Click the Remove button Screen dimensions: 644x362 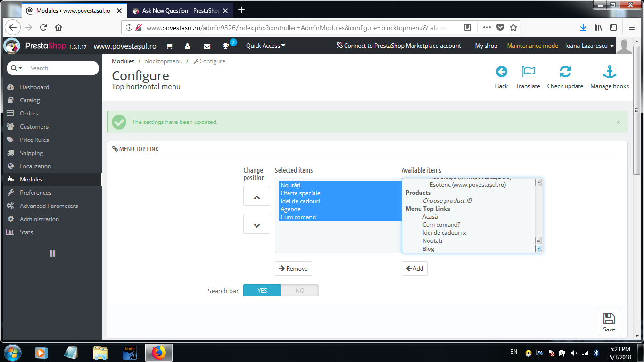tap(293, 269)
